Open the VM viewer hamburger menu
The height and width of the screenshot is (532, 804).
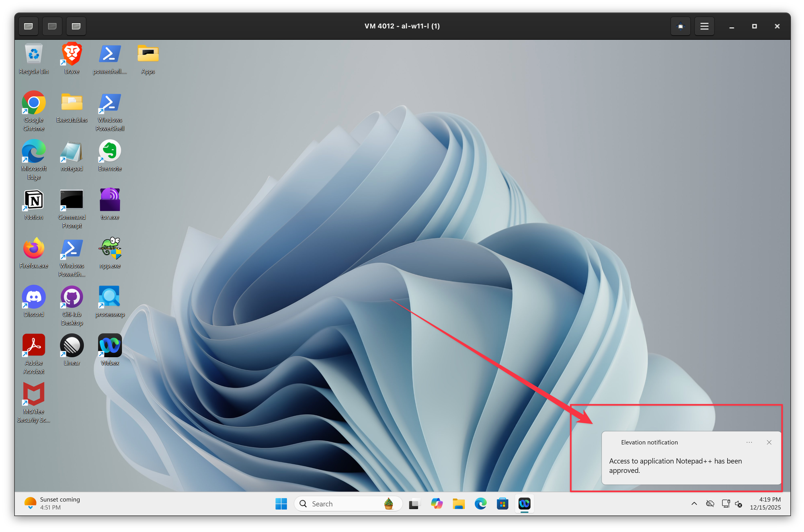704,26
